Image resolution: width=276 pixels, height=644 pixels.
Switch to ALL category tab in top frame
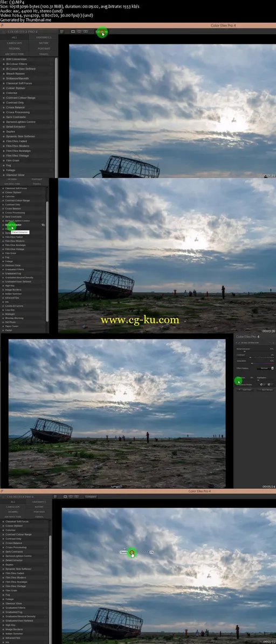pyautogui.click(x=15, y=37)
